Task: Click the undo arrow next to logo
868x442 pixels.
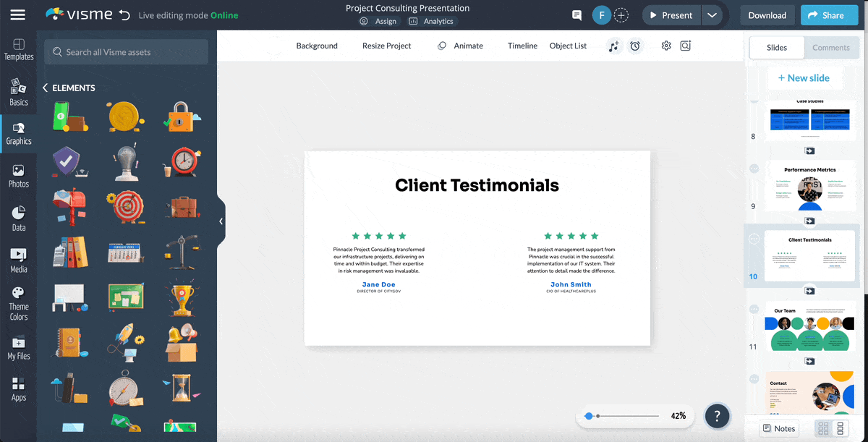Action: [x=124, y=15]
